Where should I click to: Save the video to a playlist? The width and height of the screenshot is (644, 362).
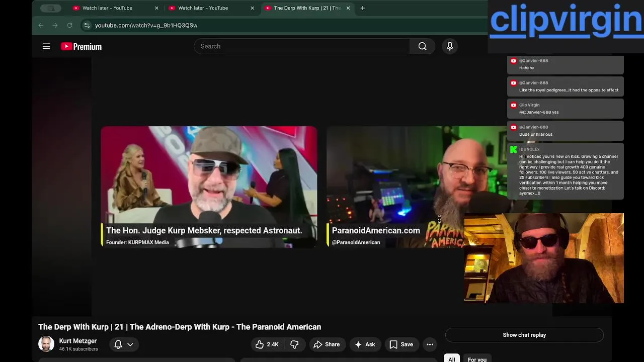[x=401, y=344]
